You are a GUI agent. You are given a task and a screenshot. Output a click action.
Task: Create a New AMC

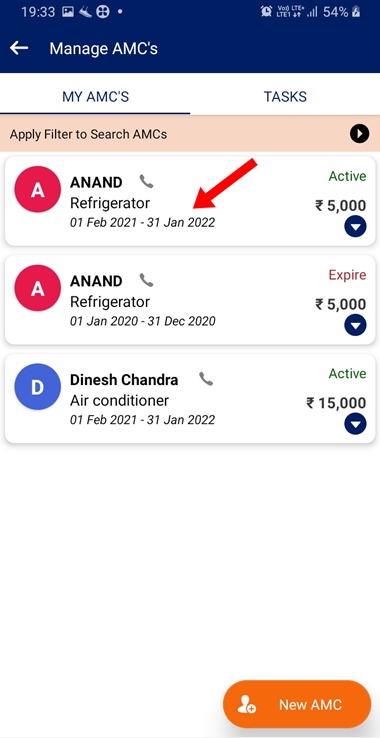click(x=297, y=704)
